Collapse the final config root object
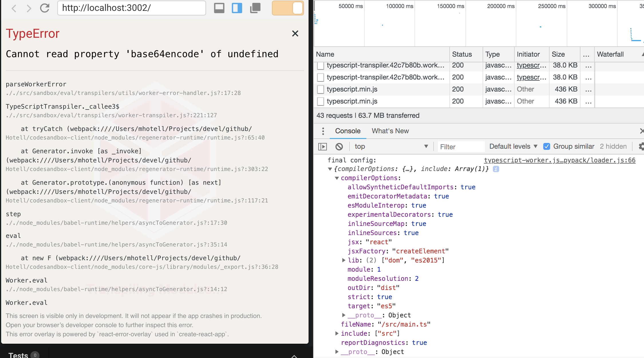The image size is (644, 358). tap(330, 169)
